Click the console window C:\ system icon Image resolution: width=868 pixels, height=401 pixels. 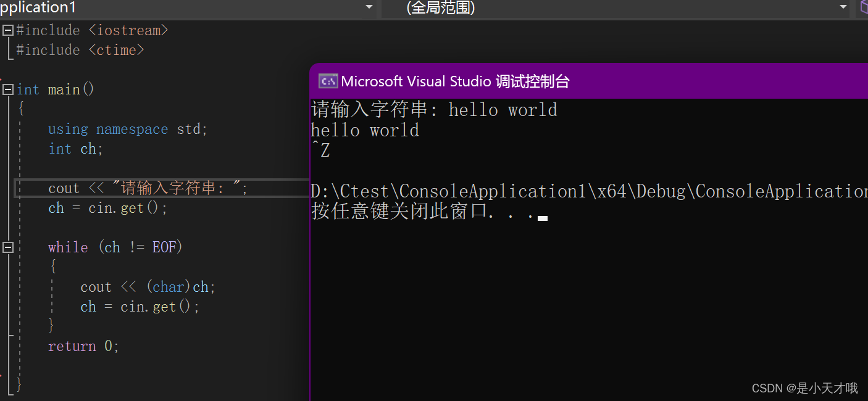(328, 80)
